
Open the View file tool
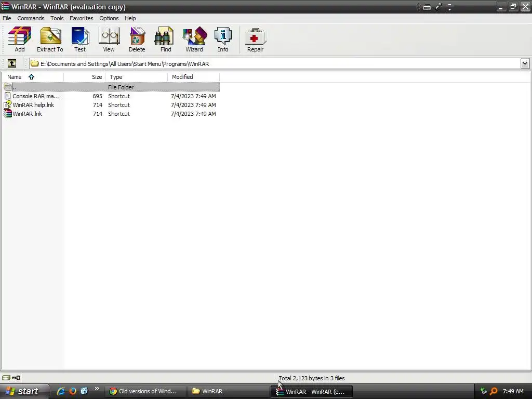tap(109, 39)
